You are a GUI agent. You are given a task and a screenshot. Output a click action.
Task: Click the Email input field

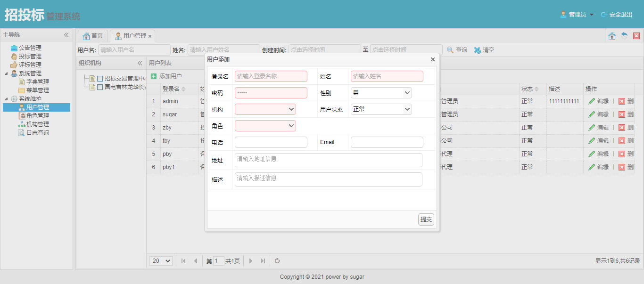tap(387, 142)
